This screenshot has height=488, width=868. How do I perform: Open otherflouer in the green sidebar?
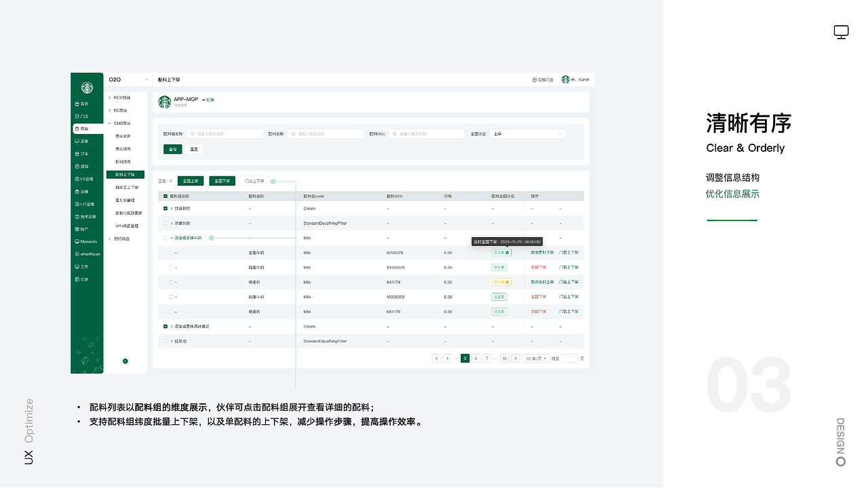click(87, 254)
